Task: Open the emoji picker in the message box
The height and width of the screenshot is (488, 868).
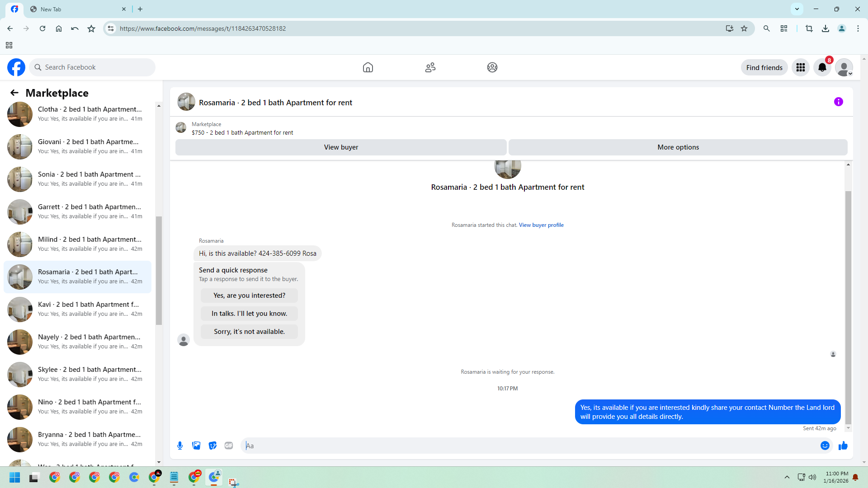Action: 825,446
